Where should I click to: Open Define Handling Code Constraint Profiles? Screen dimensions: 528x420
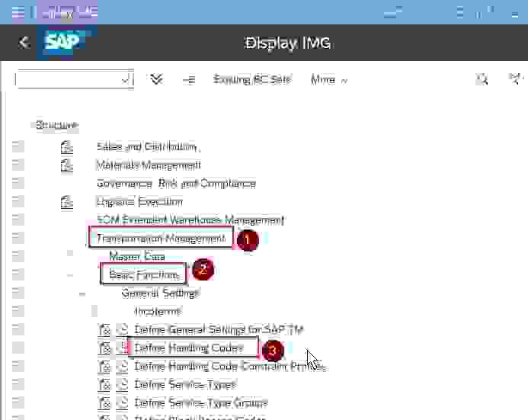229,367
